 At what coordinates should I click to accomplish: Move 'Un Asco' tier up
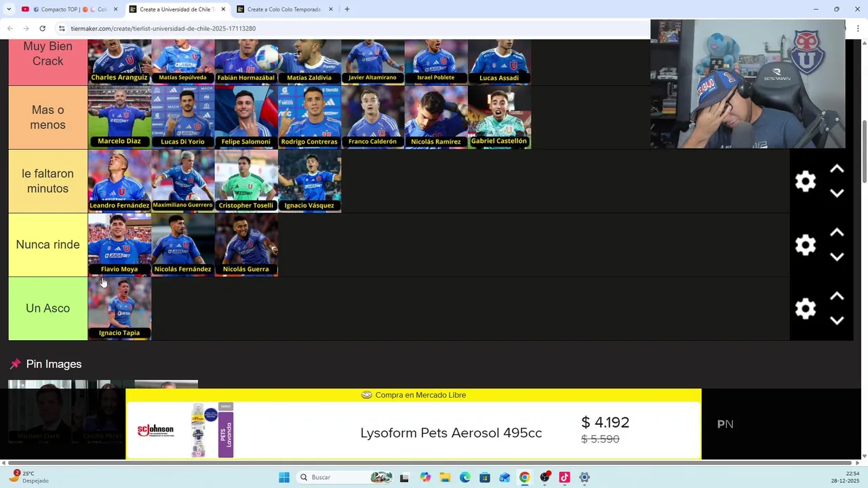pyautogui.click(x=837, y=296)
